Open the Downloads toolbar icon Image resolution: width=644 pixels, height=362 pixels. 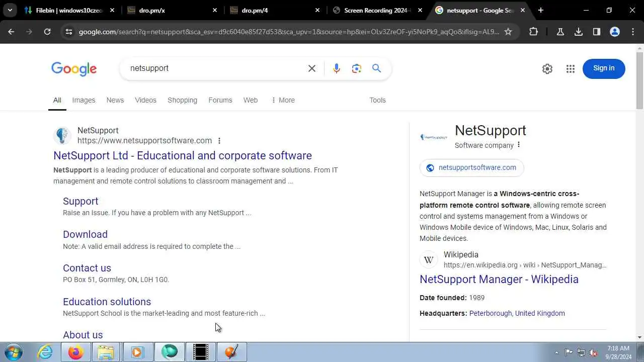[x=579, y=32]
